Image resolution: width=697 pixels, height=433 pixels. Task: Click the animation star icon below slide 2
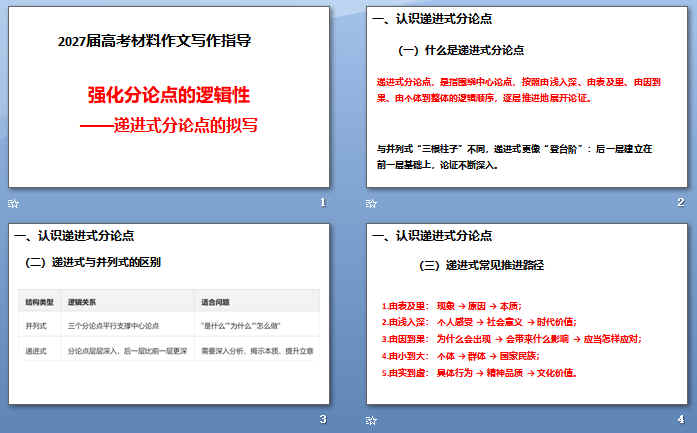point(371,204)
